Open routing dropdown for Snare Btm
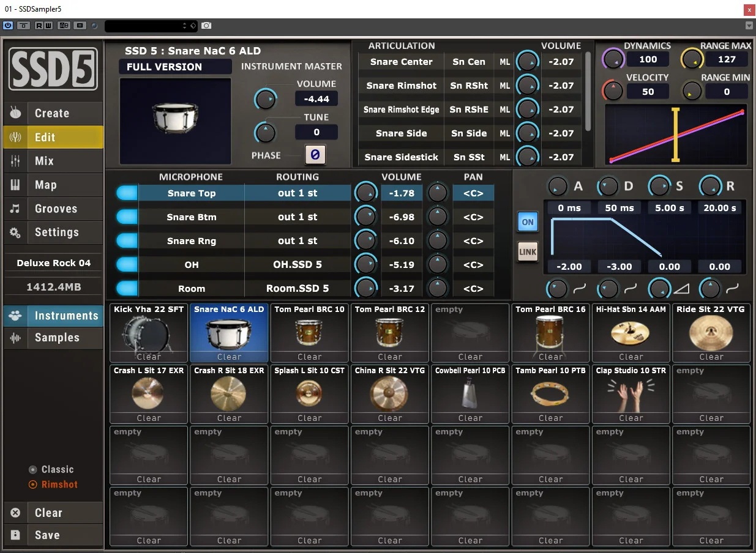This screenshot has width=756, height=553. click(298, 217)
